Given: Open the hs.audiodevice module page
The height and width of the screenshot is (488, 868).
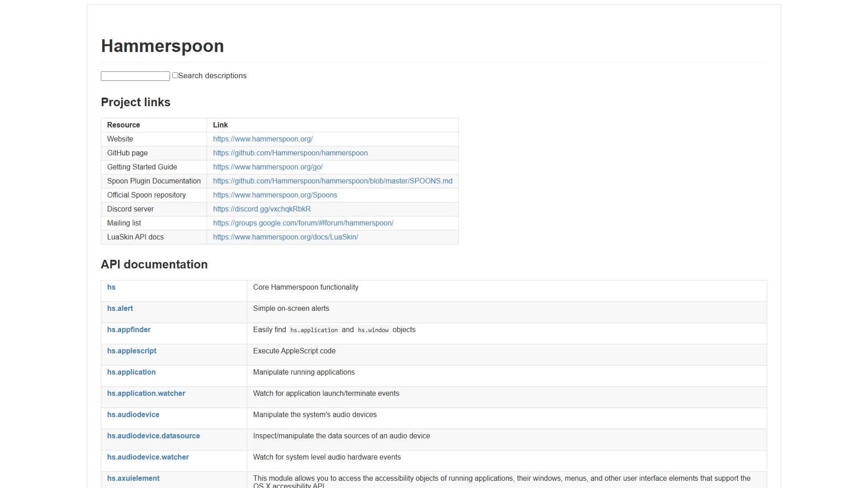Looking at the screenshot, I should click(133, 415).
